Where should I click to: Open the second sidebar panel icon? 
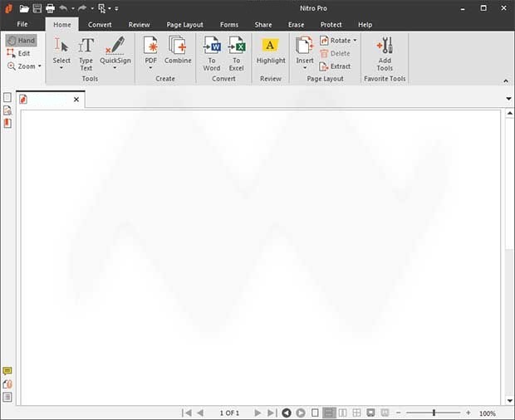point(7,110)
